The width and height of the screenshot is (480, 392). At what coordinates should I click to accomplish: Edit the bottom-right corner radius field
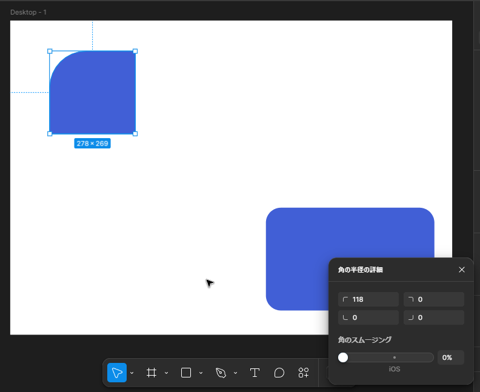(x=434, y=317)
